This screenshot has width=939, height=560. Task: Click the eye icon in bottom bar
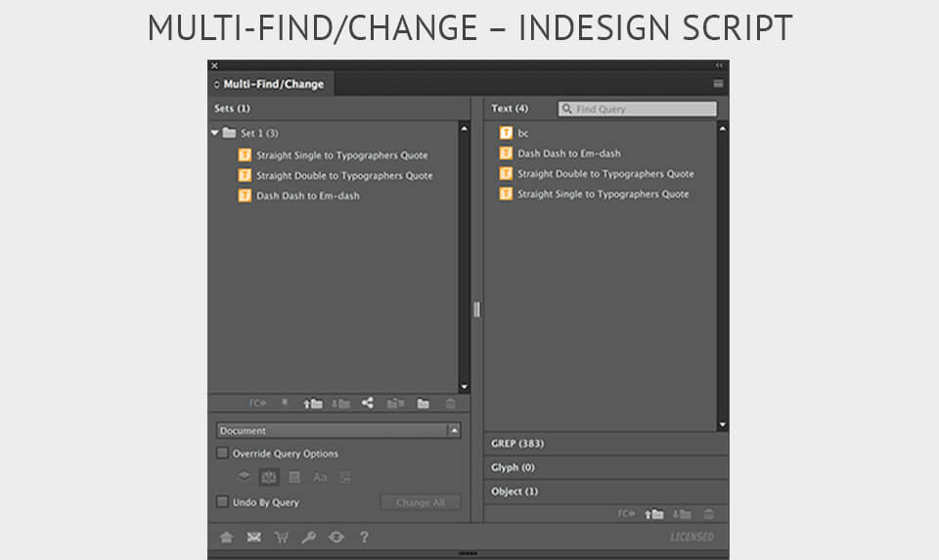(336, 538)
